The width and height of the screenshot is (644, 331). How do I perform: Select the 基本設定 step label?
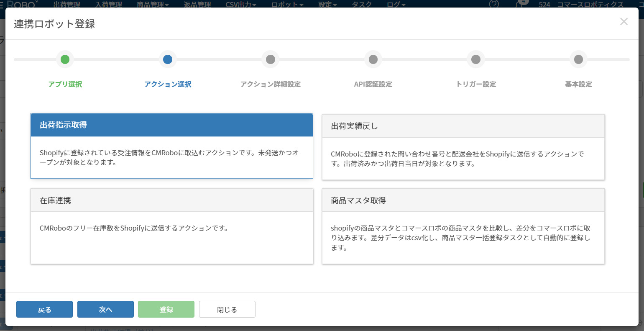coord(579,84)
